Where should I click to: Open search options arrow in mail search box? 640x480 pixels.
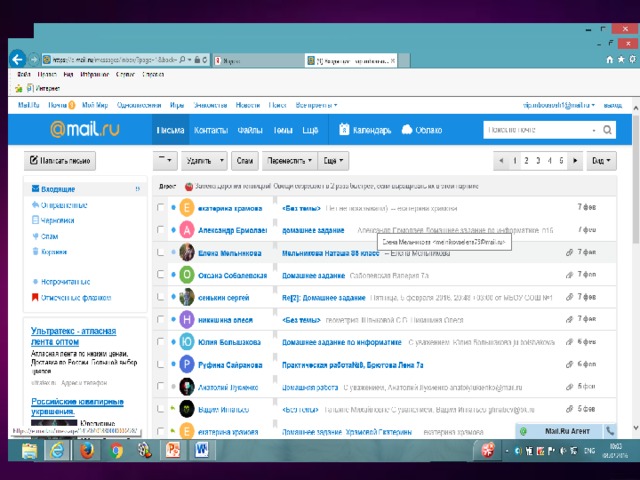[x=594, y=130]
